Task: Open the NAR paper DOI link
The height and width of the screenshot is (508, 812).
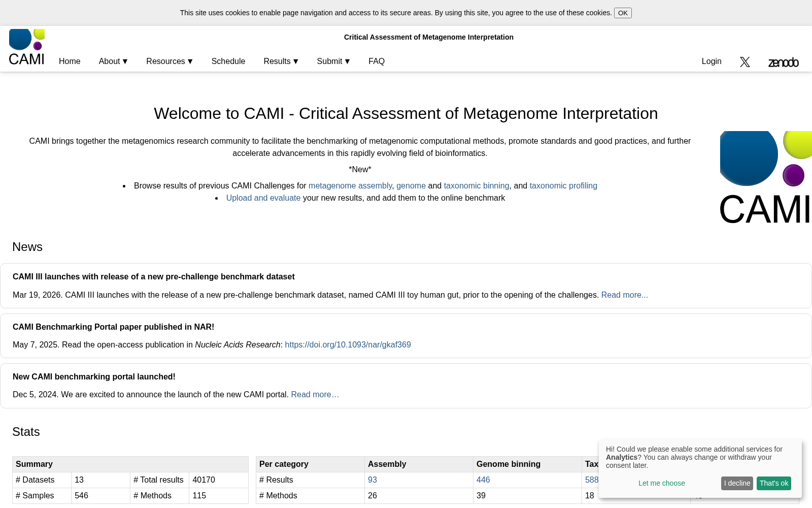Action: 348,345
